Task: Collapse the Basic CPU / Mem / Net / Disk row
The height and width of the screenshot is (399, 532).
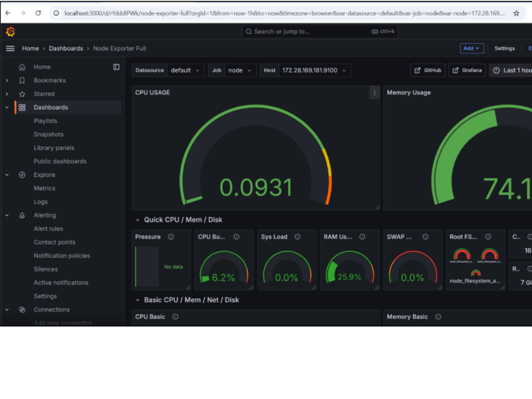Action: (138, 300)
